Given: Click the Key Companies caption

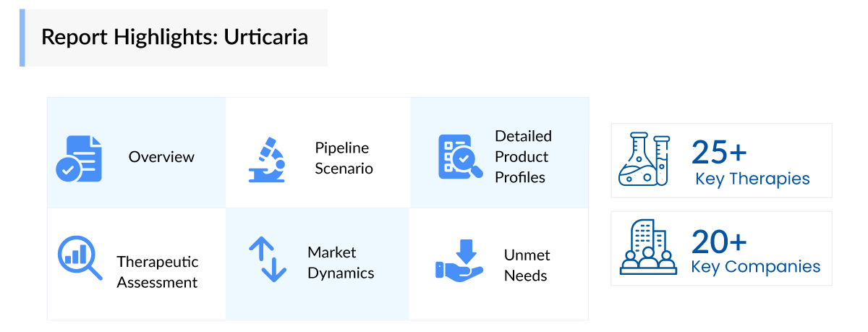Looking at the screenshot, I should click(755, 266).
